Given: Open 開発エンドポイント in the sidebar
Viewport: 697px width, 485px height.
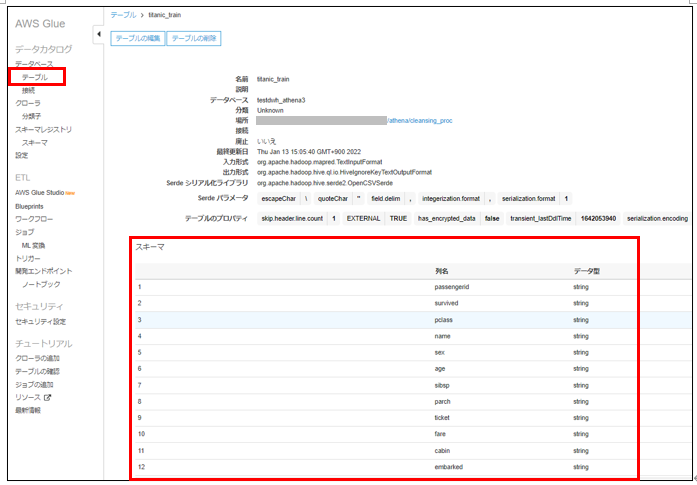Looking at the screenshot, I should (44, 271).
